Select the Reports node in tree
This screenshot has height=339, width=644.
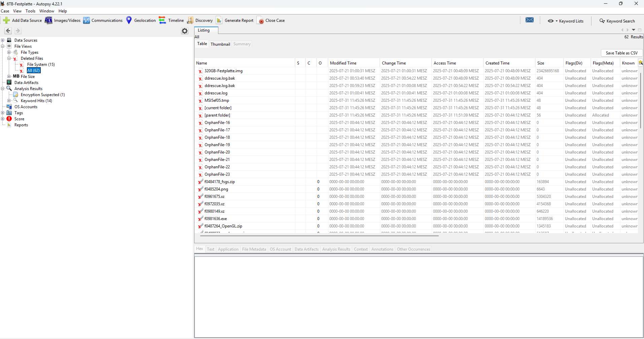tap(21, 125)
